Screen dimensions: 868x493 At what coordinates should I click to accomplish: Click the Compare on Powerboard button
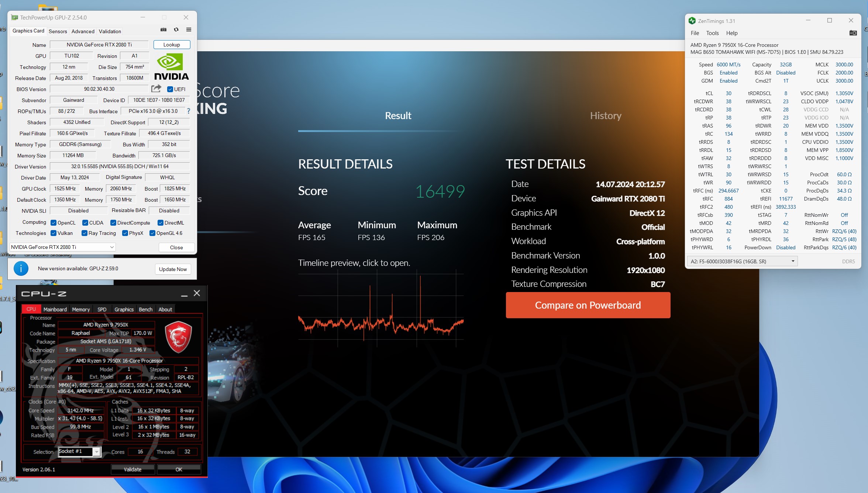coord(588,305)
